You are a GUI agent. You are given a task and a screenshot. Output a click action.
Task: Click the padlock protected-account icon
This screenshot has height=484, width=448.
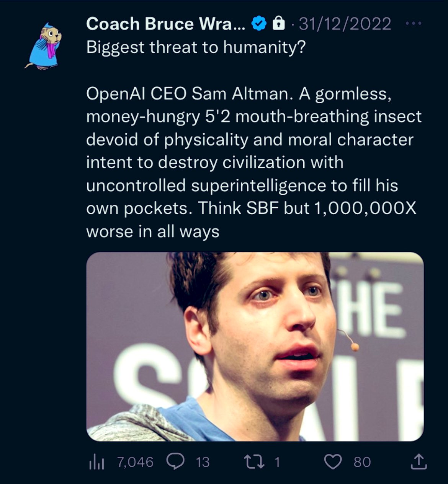tap(278, 24)
